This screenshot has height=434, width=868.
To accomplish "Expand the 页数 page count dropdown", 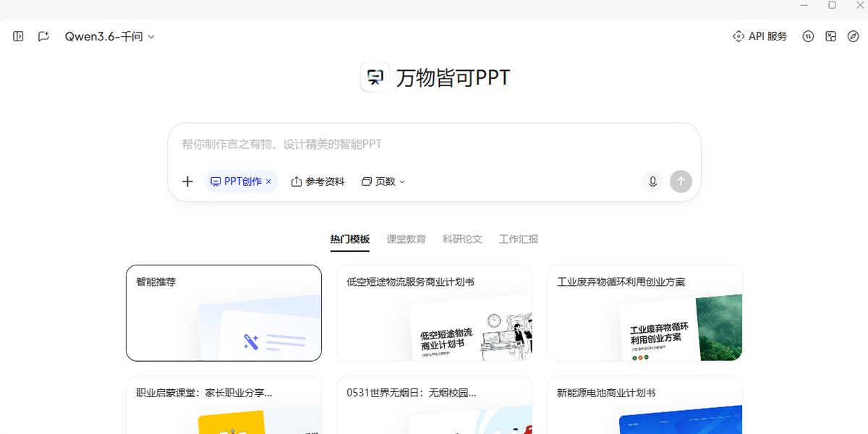I will tap(383, 182).
